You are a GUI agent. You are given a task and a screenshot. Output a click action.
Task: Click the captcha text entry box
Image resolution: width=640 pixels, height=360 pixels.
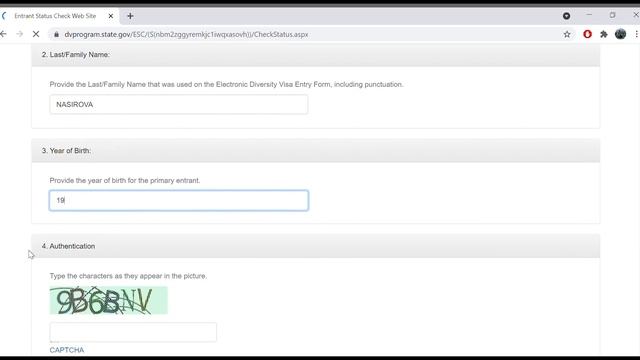coord(133,332)
